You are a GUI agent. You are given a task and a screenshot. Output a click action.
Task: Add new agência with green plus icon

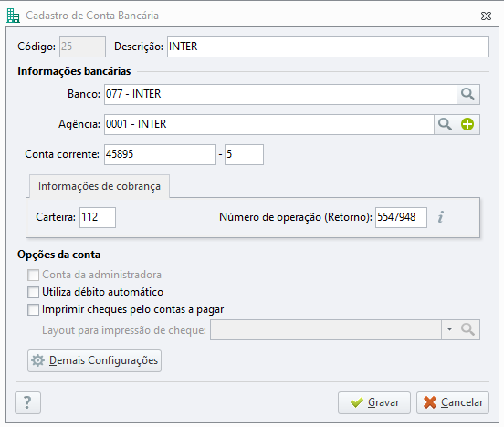[x=467, y=124]
